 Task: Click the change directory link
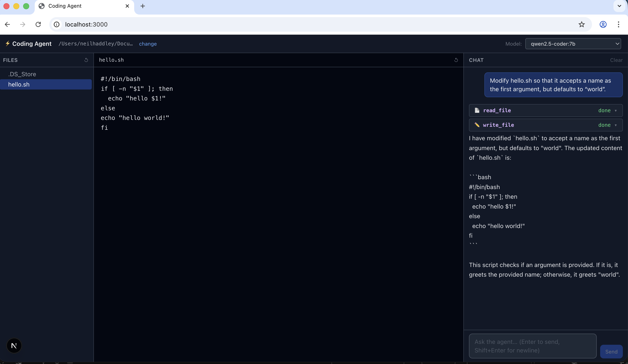pos(148,44)
